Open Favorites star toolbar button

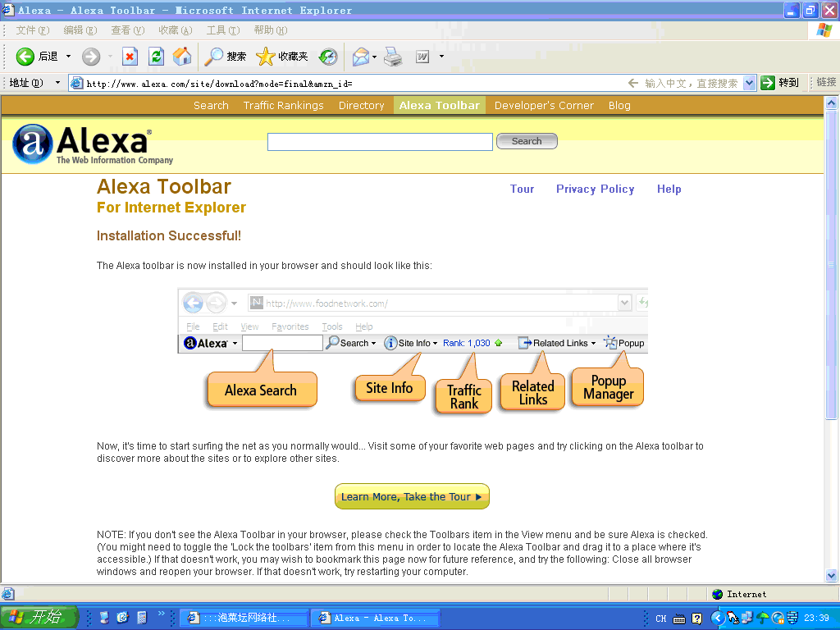[x=282, y=57]
